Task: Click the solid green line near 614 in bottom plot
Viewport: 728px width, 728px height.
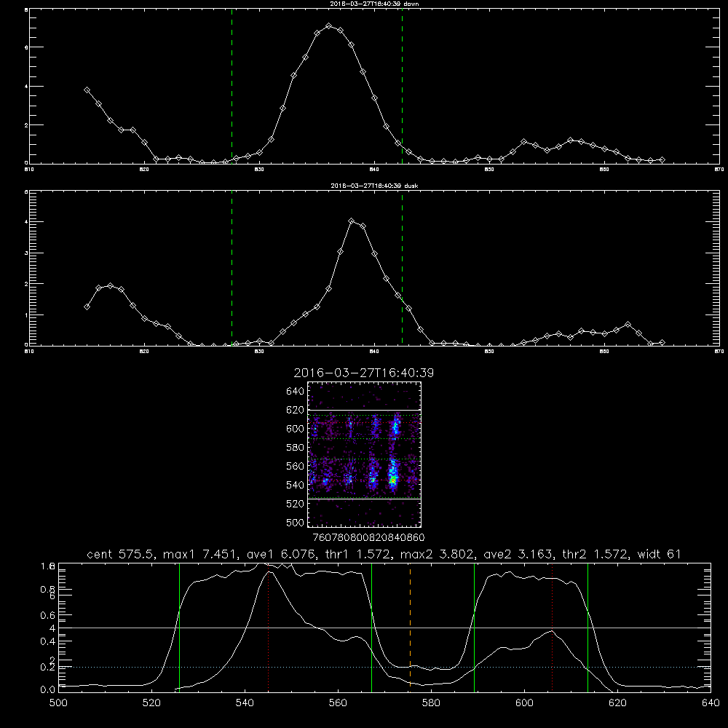Action: pyautogui.click(x=587, y=628)
